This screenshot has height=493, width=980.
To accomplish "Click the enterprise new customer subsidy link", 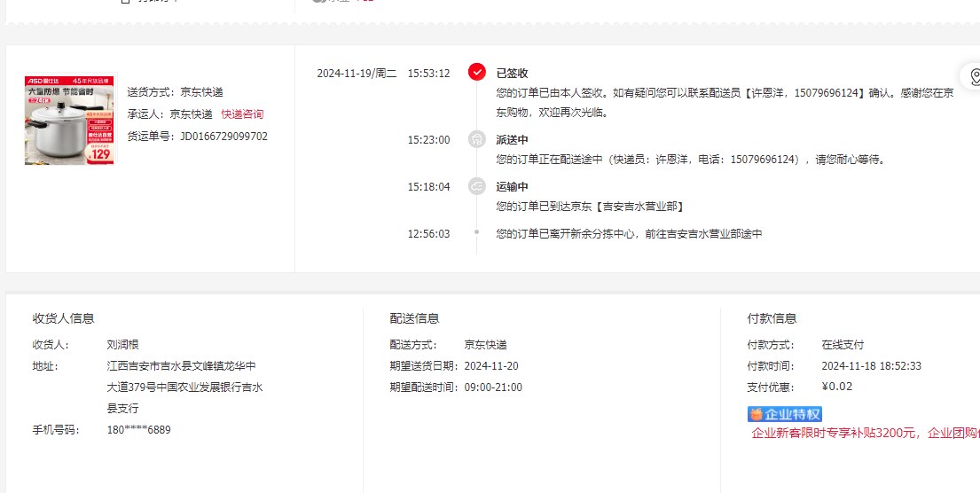I will (865, 434).
